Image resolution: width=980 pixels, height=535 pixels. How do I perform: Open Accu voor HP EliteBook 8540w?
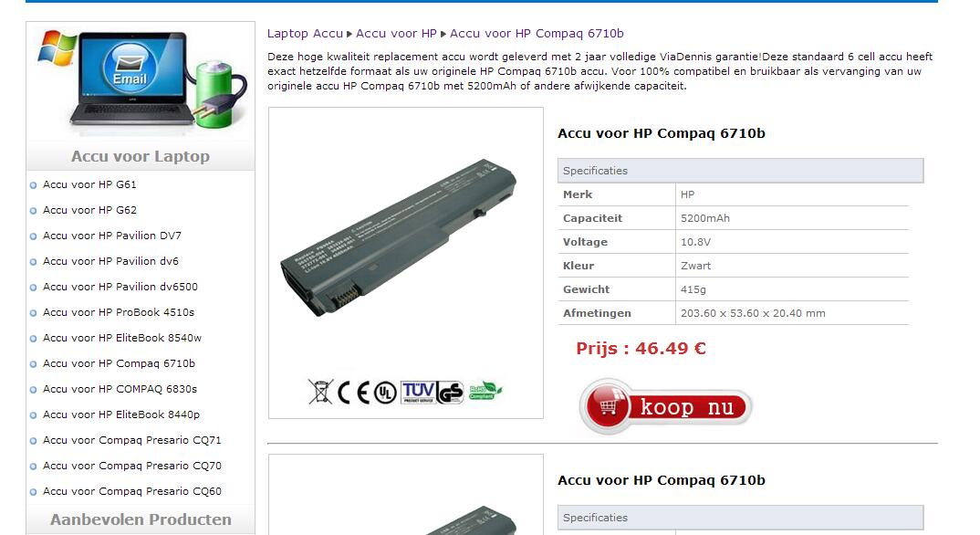click(122, 338)
